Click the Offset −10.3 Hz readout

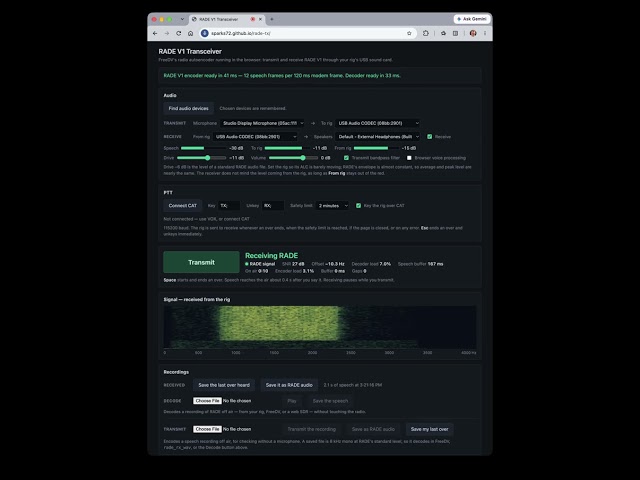click(328, 264)
